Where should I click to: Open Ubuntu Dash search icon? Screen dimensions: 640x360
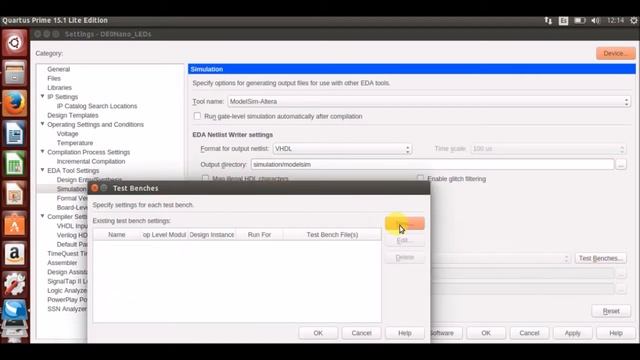click(x=14, y=43)
